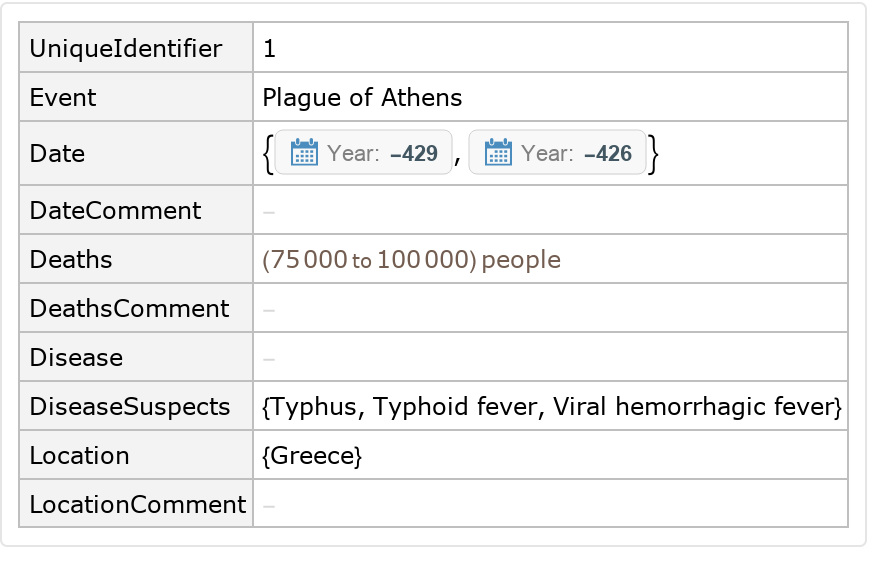Click the Deaths key label

coord(71,260)
